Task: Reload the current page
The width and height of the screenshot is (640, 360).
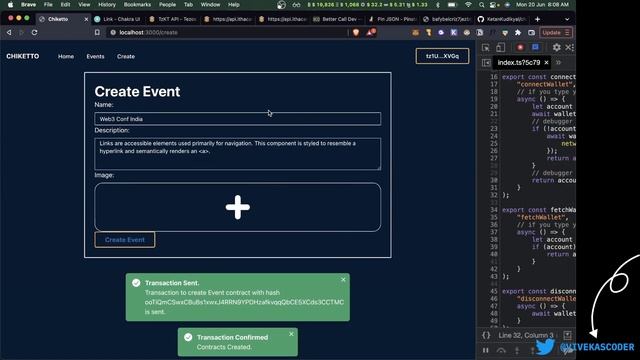Action: (34, 32)
